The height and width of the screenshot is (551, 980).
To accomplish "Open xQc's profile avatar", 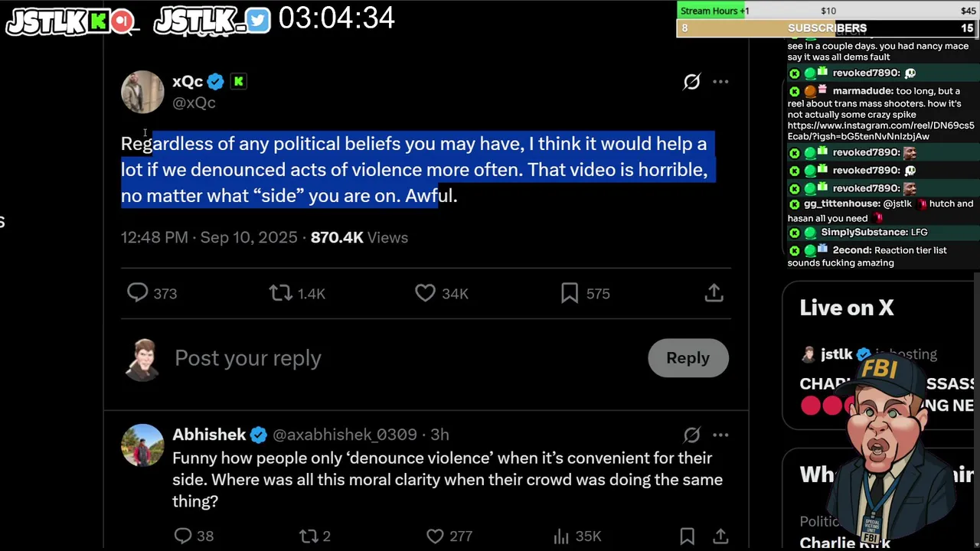I will pos(142,92).
